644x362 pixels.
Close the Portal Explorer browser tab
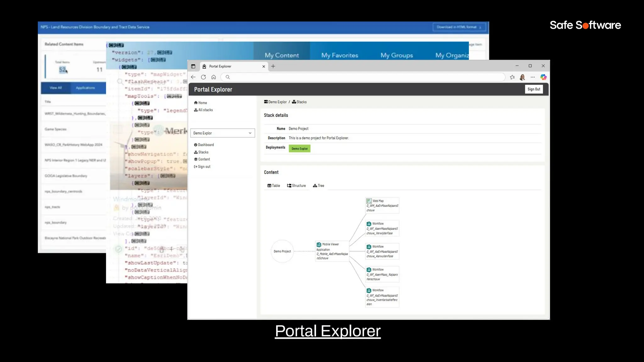[264, 66]
